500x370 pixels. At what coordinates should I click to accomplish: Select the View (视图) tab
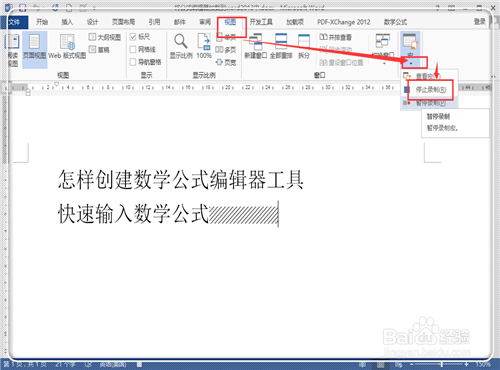tap(230, 22)
